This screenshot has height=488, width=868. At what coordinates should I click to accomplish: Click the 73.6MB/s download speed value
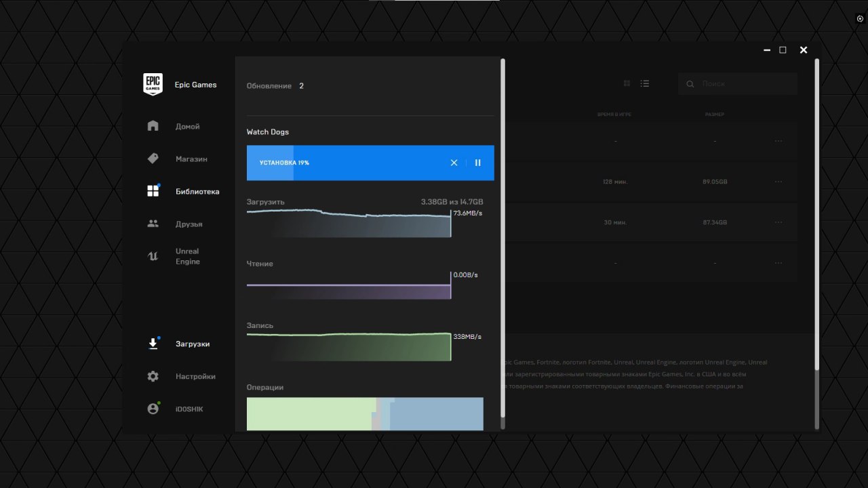(468, 213)
